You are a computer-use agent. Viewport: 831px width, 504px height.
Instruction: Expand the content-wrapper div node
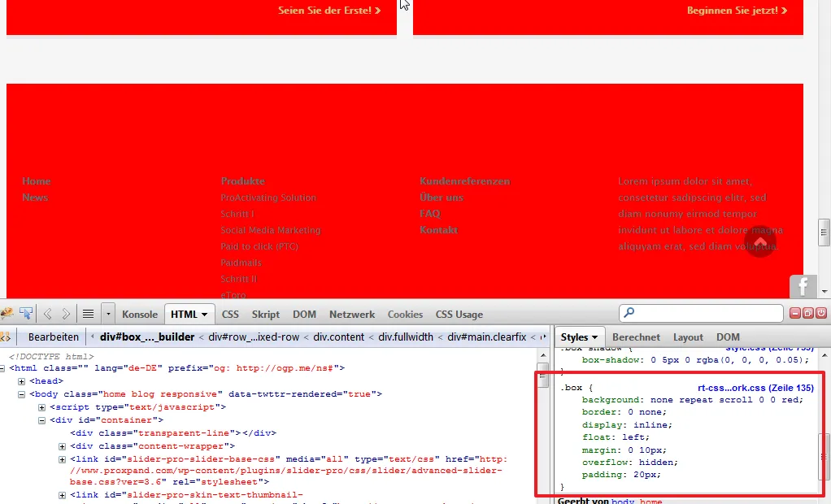(62, 446)
